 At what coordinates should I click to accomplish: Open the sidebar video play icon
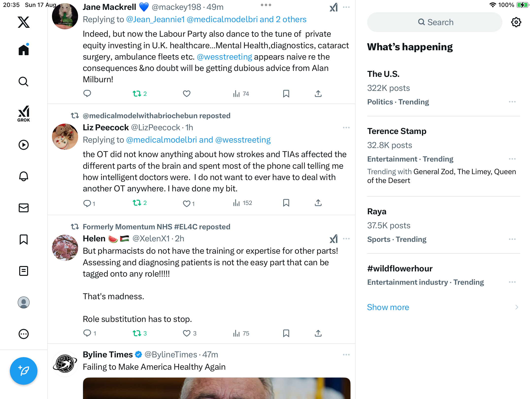click(x=24, y=145)
